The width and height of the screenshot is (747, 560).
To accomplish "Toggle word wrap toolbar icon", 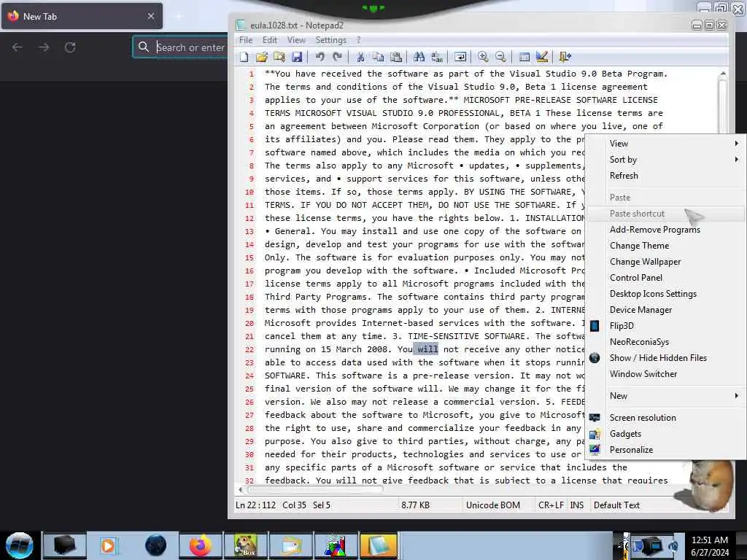I will [460, 57].
